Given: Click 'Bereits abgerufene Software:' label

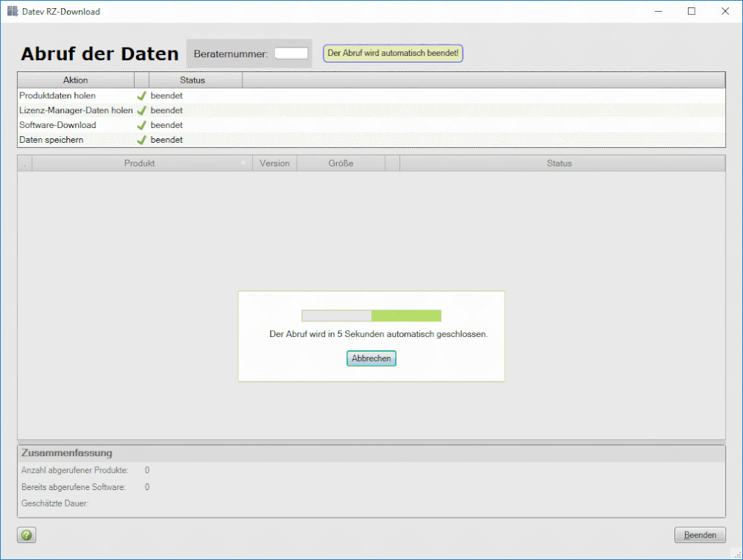Looking at the screenshot, I should click(x=74, y=487).
